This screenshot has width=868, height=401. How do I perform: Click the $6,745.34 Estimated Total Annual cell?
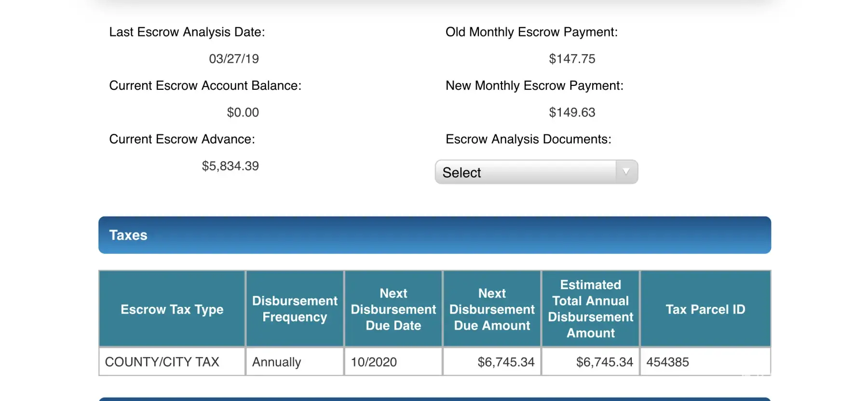(604, 362)
